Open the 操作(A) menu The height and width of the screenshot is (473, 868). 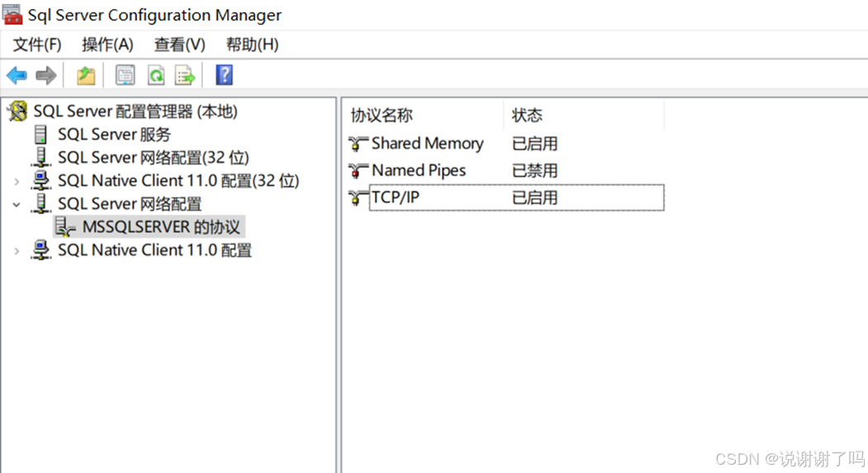pos(107,45)
